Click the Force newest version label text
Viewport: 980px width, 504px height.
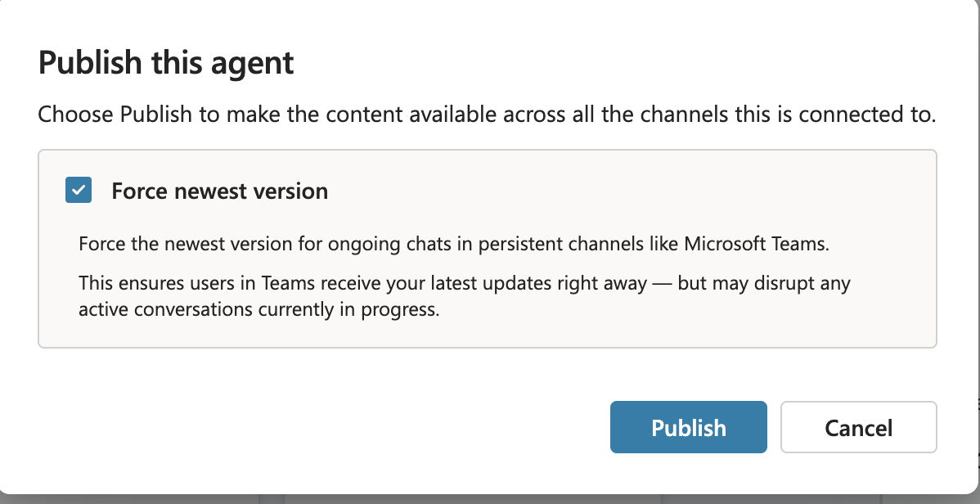[219, 191]
